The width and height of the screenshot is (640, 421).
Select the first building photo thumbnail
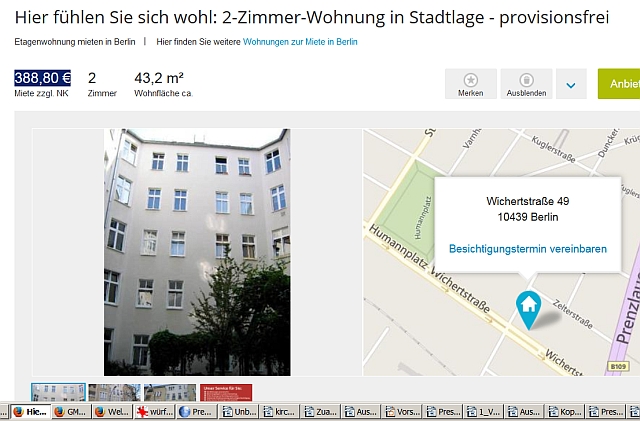click(58, 392)
